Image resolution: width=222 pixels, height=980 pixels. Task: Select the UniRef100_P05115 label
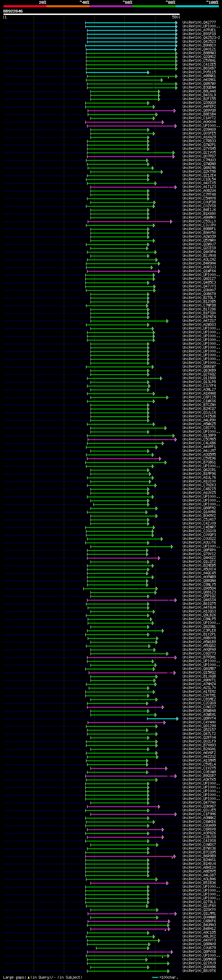199,72
